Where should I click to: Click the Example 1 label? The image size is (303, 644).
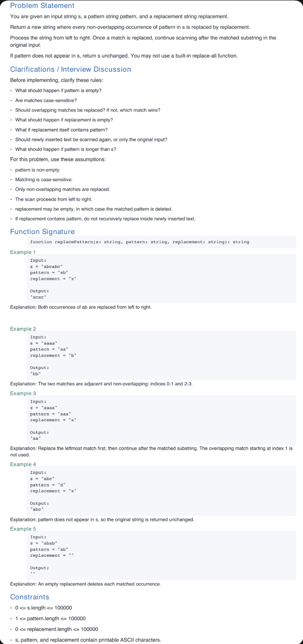point(23,252)
